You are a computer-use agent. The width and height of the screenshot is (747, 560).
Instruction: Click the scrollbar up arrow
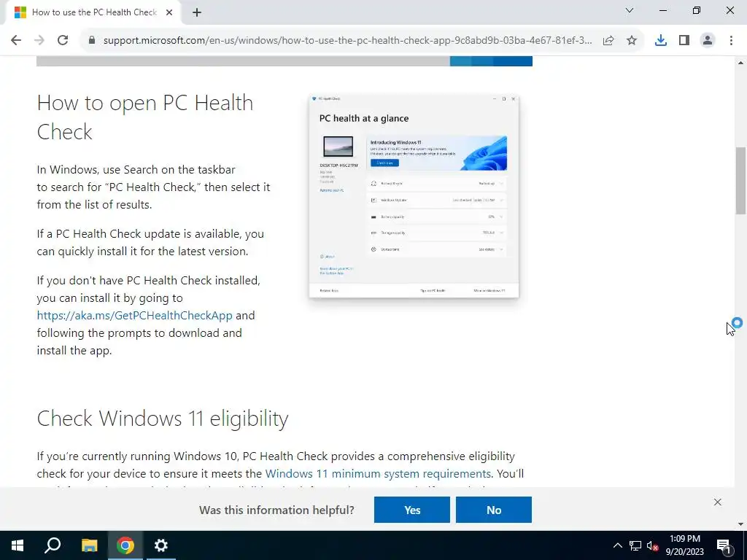[741, 63]
